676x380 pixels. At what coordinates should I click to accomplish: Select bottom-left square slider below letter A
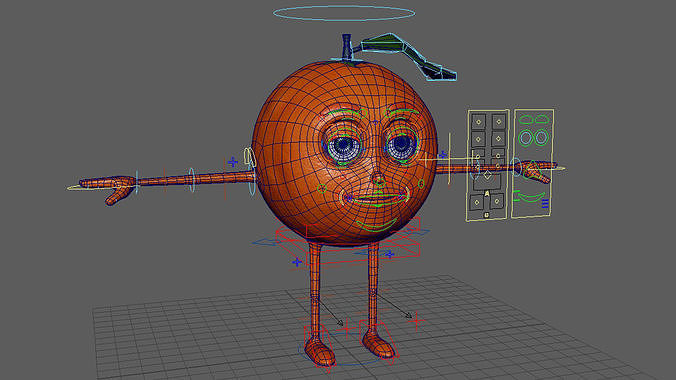(476, 202)
